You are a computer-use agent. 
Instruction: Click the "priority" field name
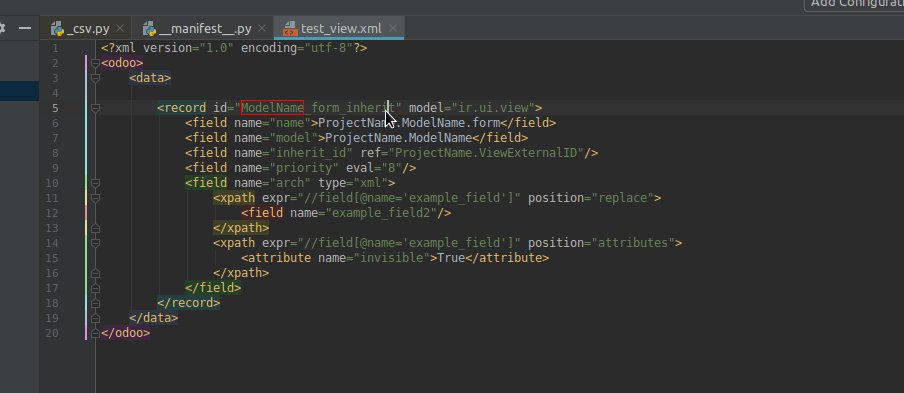(304, 168)
